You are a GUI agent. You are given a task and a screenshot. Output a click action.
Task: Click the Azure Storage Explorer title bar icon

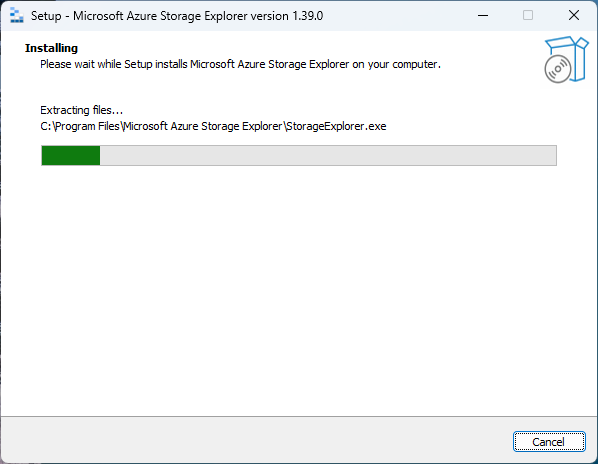[16, 16]
